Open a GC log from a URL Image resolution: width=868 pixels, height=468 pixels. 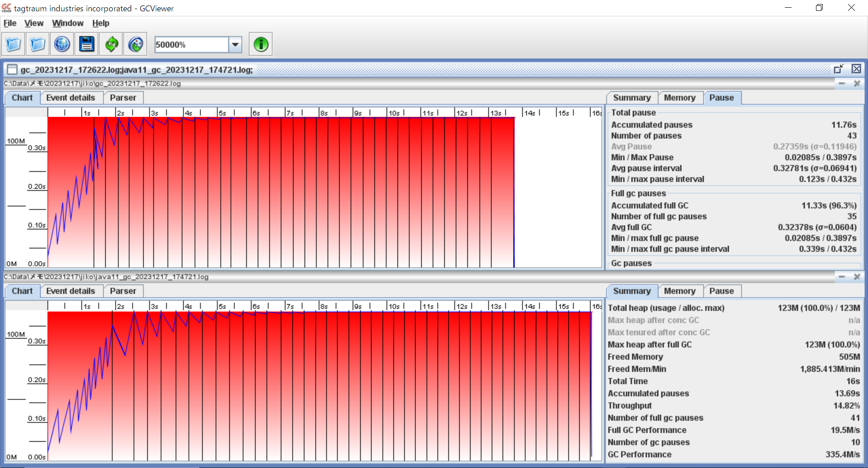[61, 44]
